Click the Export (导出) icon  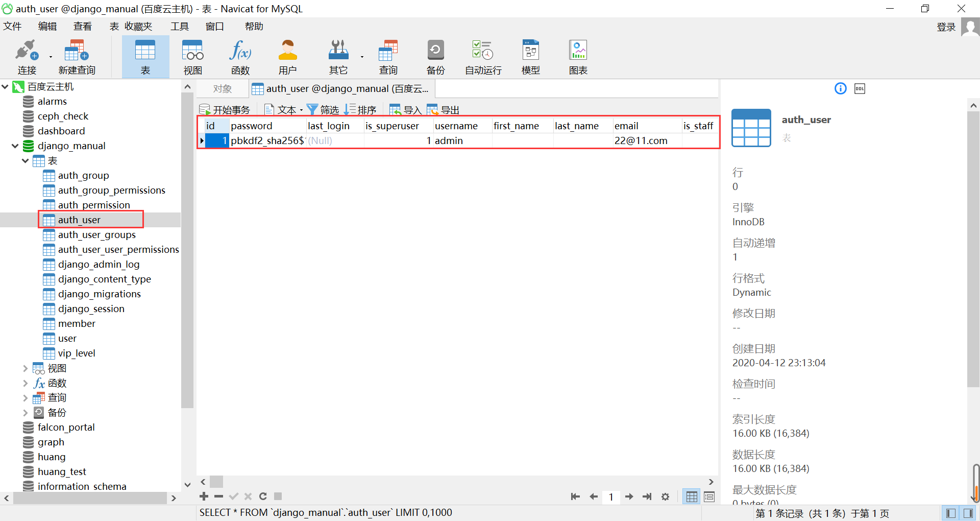point(433,109)
